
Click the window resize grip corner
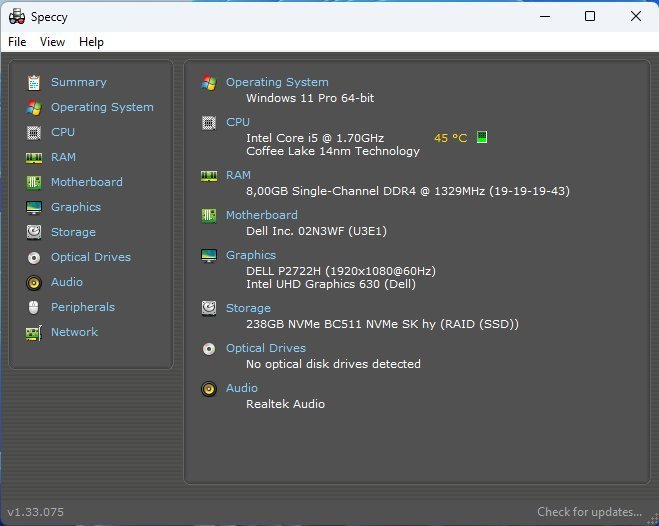click(x=654, y=521)
